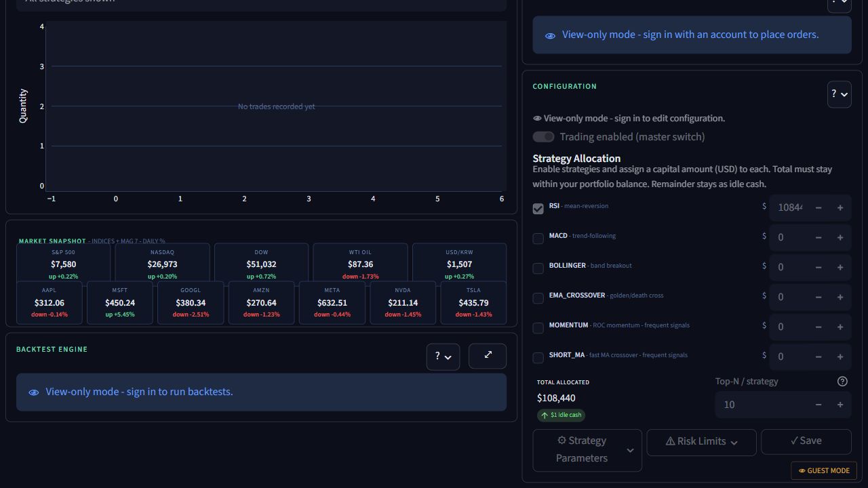Click the GUEST MODE badge

point(824,470)
